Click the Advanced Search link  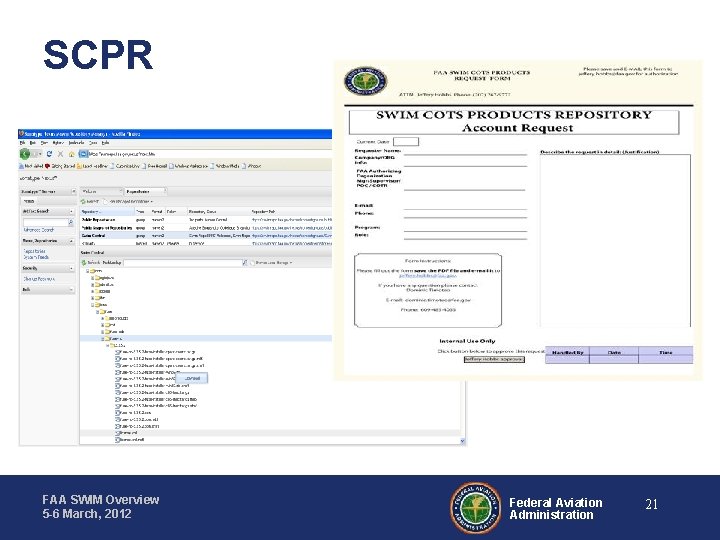click(39, 230)
